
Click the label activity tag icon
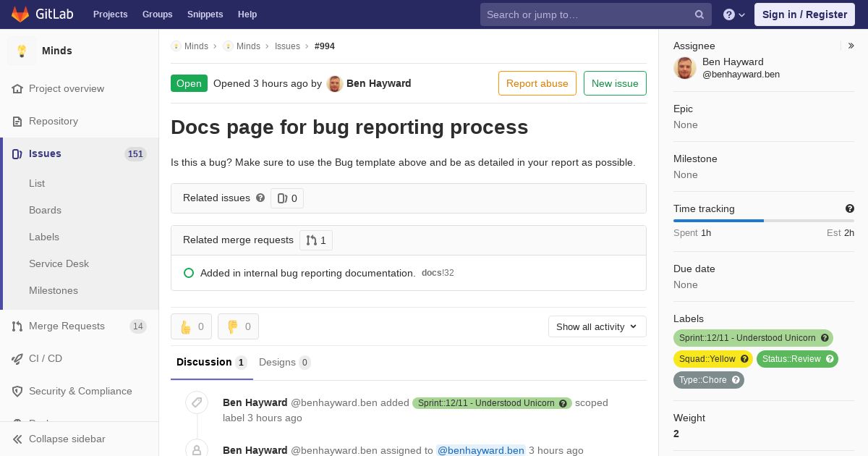tap(197, 402)
